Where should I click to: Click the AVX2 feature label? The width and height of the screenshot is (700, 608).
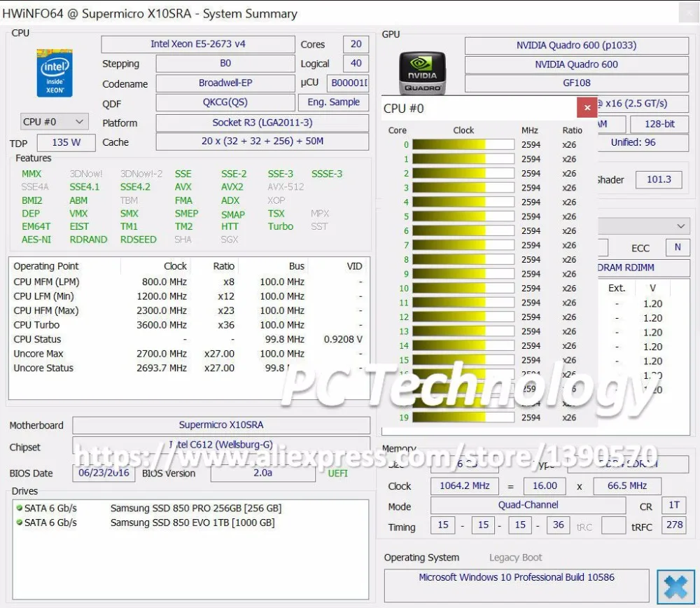(x=232, y=187)
